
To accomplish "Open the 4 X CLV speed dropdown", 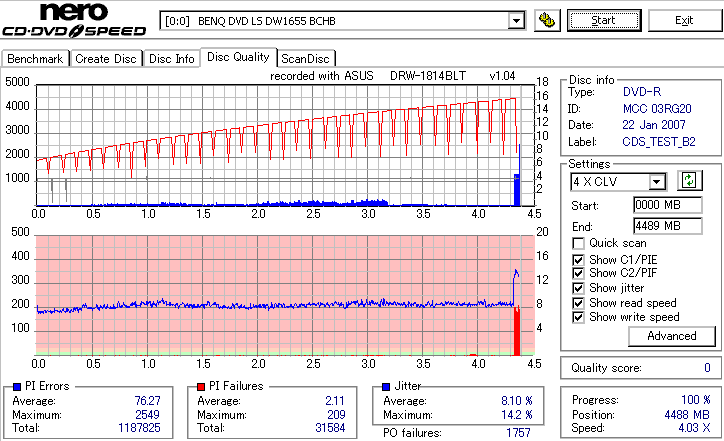I will 618,181.
